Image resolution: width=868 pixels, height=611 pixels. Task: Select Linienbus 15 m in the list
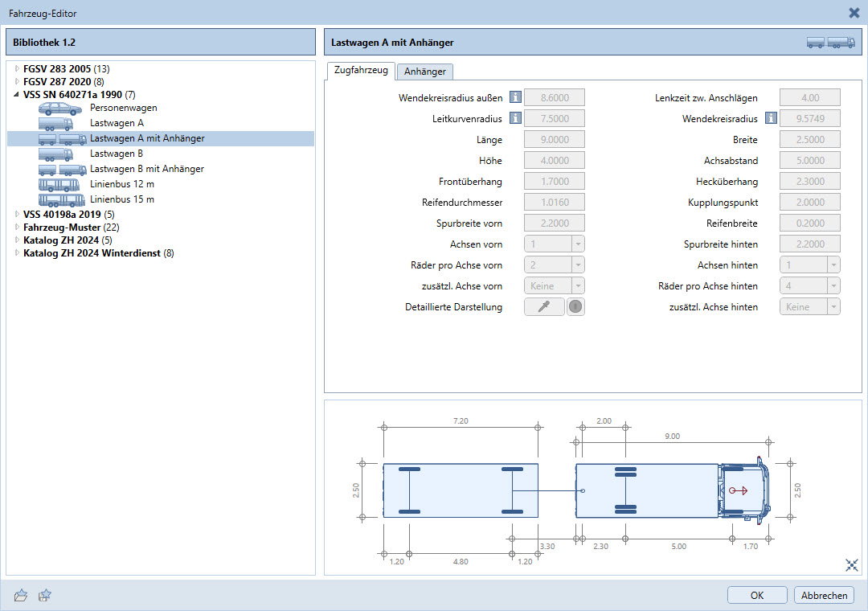[x=121, y=199]
